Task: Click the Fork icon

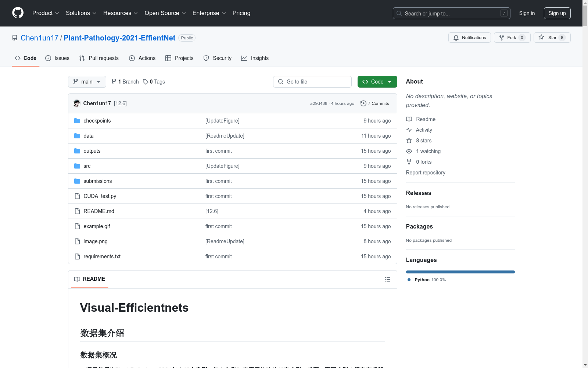Action: point(502,38)
